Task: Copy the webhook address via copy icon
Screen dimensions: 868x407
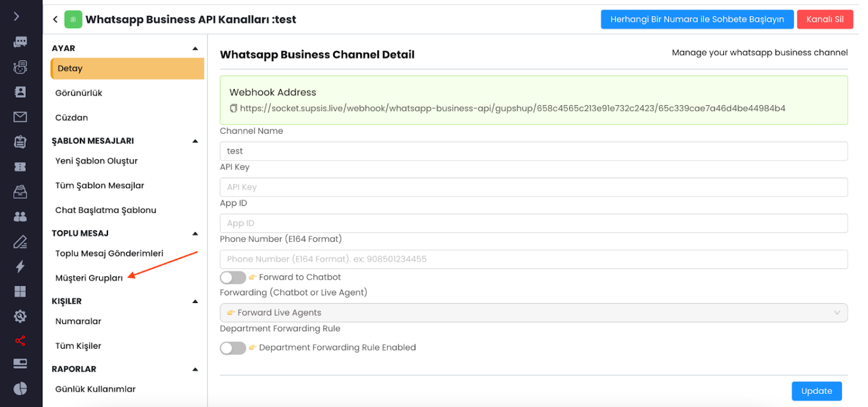Action: pos(233,108)
